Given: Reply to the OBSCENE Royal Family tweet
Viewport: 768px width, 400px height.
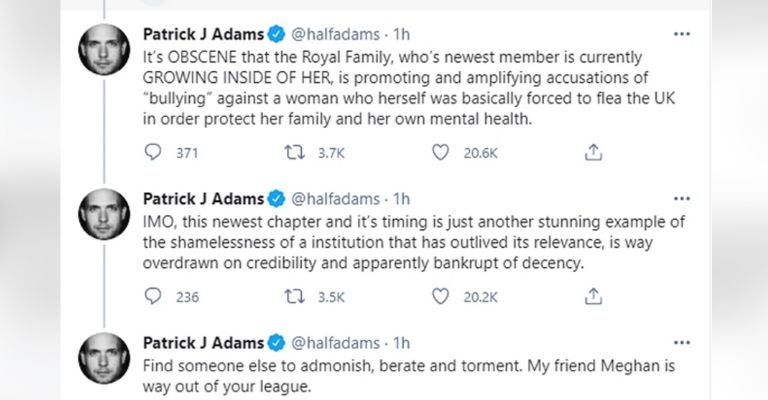Looking at the screenshot, I should pos(154,152).
